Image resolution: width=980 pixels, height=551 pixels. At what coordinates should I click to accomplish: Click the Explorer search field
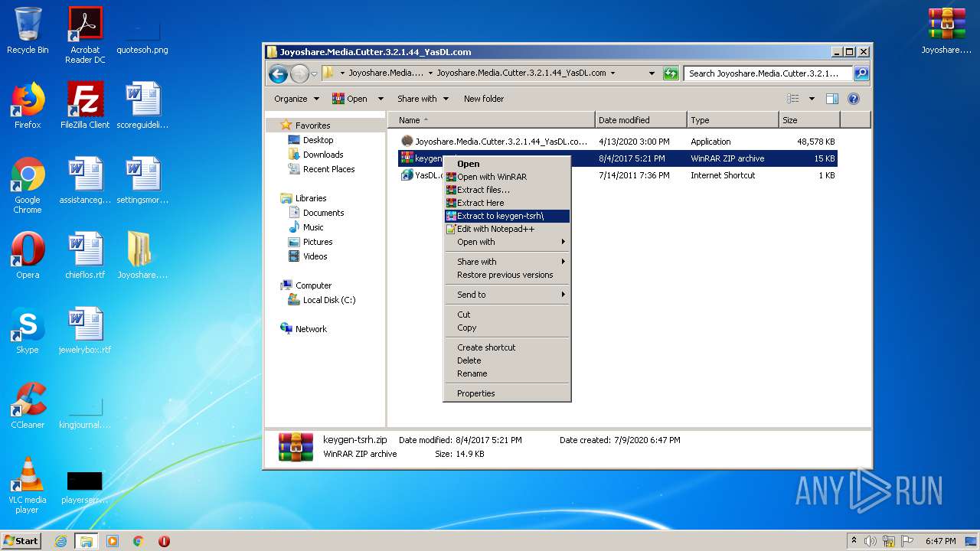coord(768,73)
